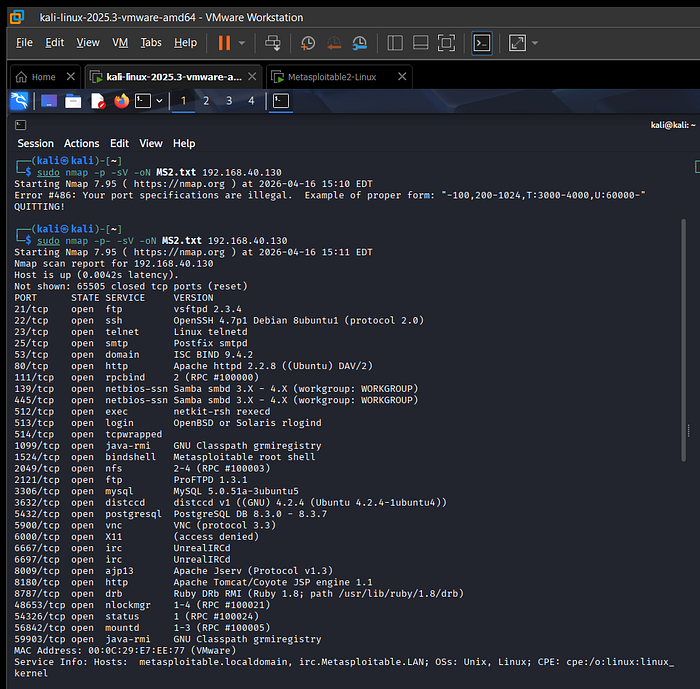Screen dimensions: 700x689
Task: Click 'OpenSSH 4.7p1 Debian 8ubuntu1' text
Action: click(256, 321)
